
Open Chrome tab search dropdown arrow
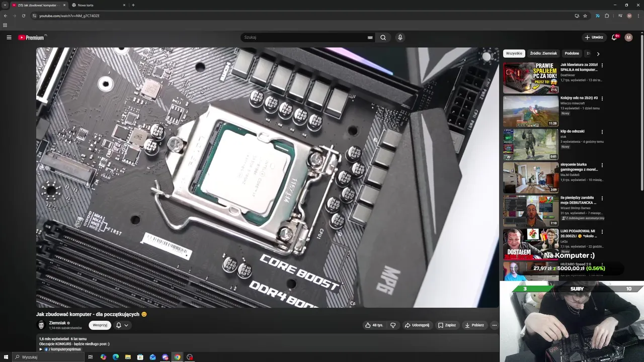5,5
